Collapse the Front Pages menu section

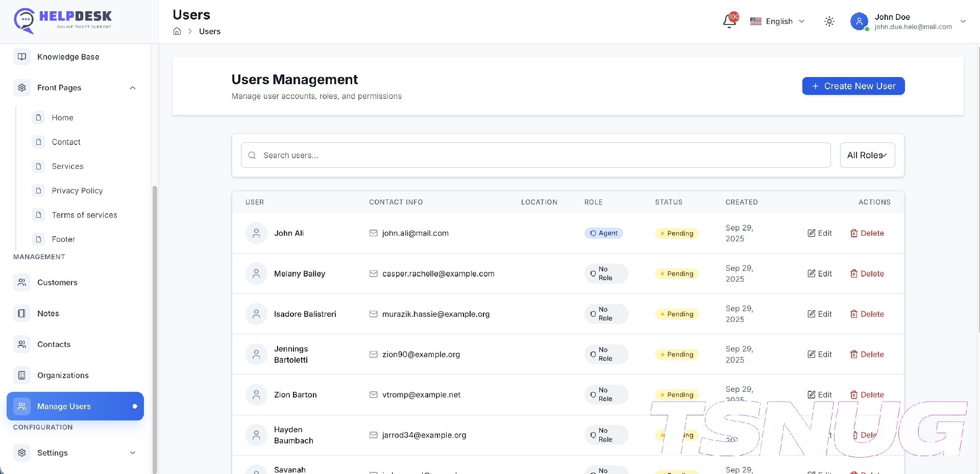133,88
